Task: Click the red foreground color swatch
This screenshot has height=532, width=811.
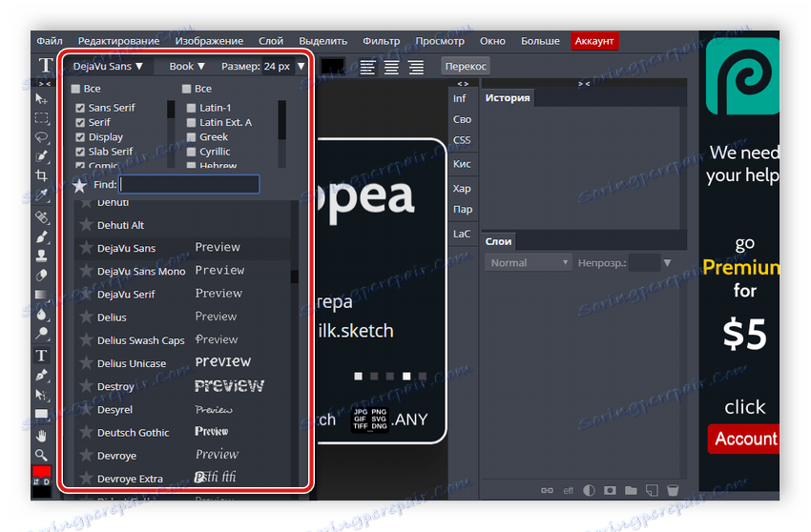Action: coord(41,471)
